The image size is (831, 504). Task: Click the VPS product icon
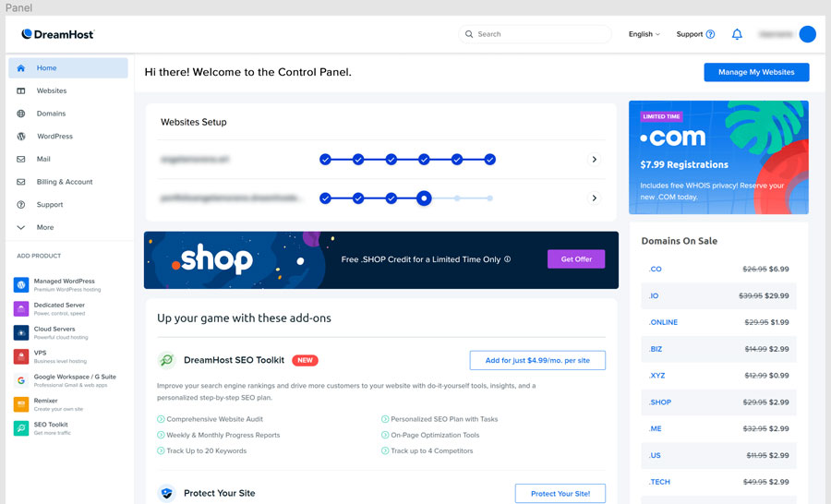(21, 356)
